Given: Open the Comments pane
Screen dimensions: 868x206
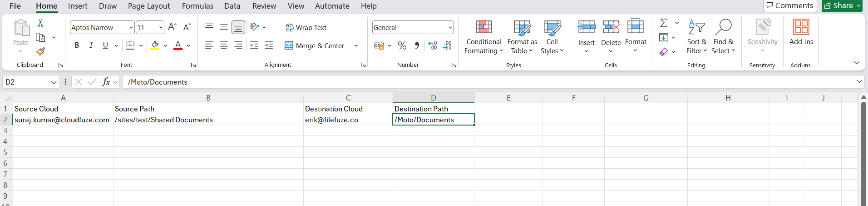Looking at the screenshot, I should point(790,6).
